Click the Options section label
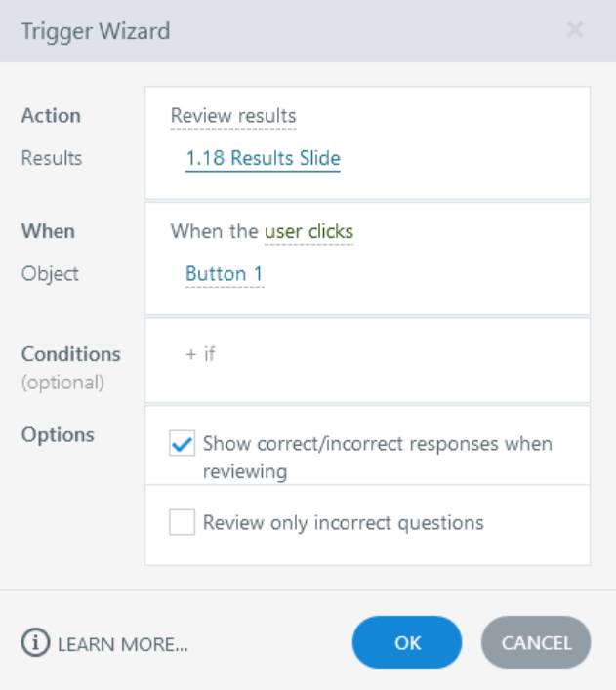Image resolution: width=616 pixels, height=690 pixels. [x=58, y=435]
